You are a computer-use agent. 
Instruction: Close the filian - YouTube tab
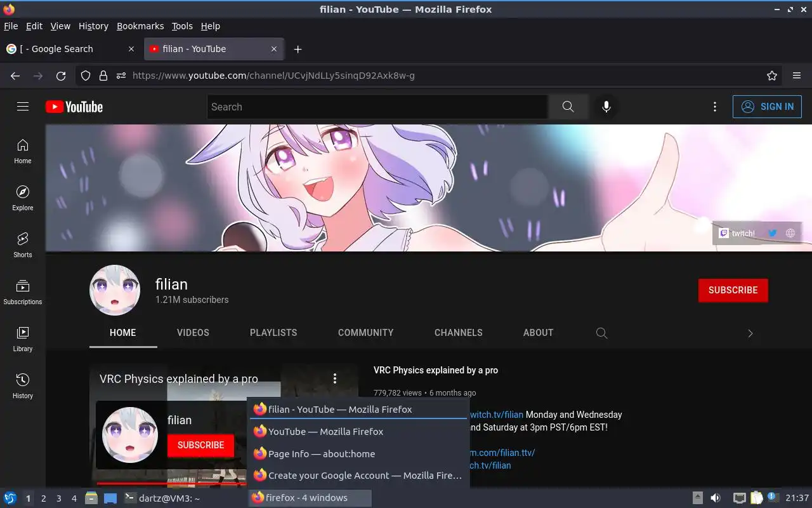pyautogui.click(x=274, y=49)
